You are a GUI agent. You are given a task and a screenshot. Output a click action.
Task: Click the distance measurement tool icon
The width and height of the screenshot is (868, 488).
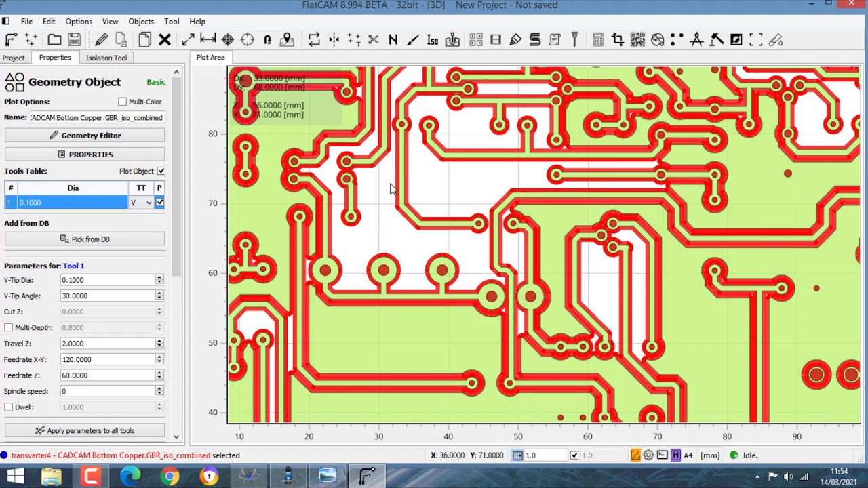pos(208,40)
